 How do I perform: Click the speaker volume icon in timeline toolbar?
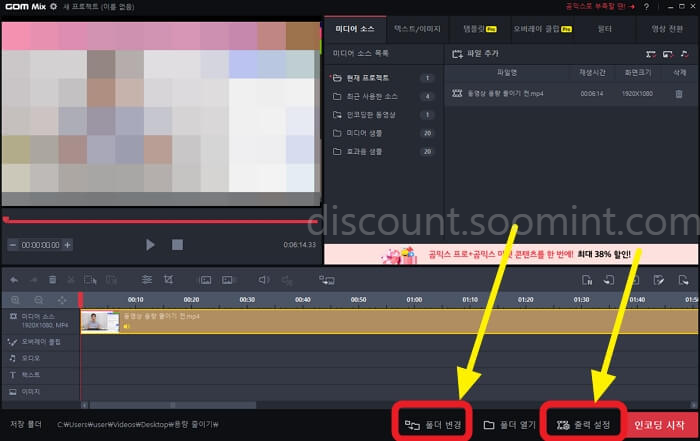(264, 280)
